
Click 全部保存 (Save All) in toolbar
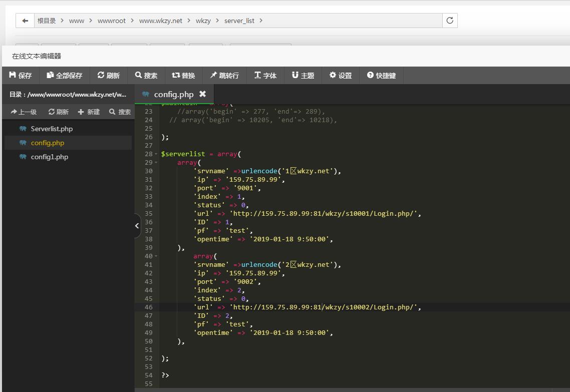[x=65, y=76]
